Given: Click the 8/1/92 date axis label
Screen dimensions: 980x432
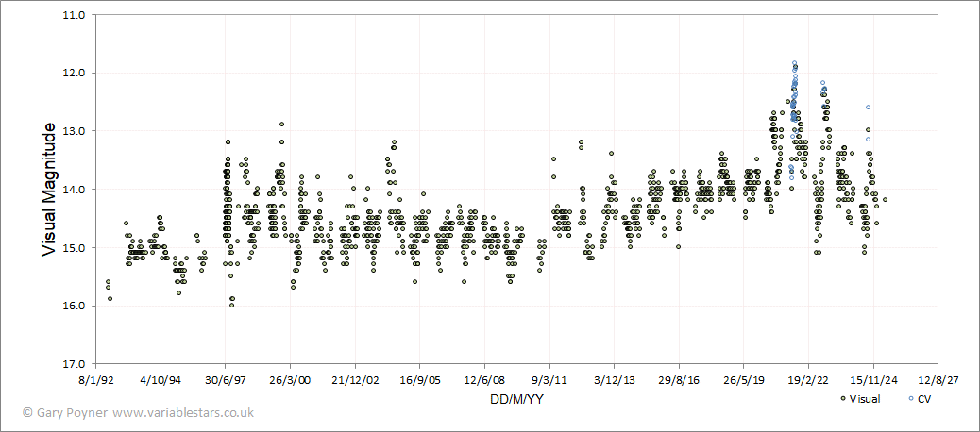Looking at the screenshot, I should coord(95,379).
